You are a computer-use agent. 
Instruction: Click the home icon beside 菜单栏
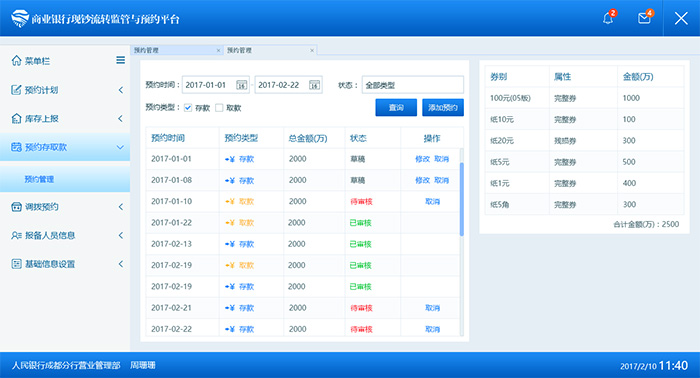click(17, 60)
